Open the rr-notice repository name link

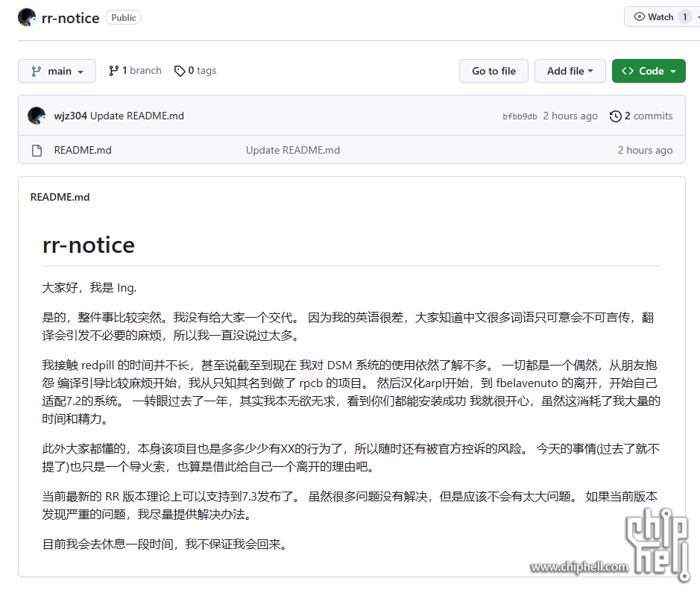(x=70, y=18)
